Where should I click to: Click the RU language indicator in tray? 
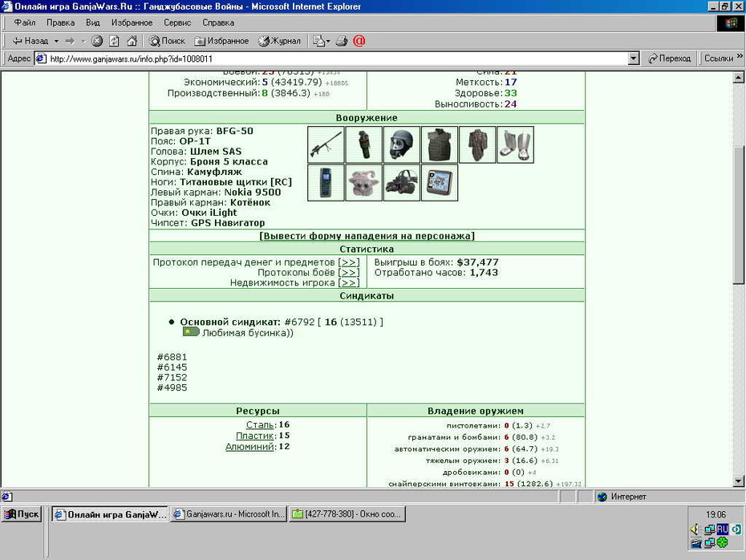click(722, 529)
